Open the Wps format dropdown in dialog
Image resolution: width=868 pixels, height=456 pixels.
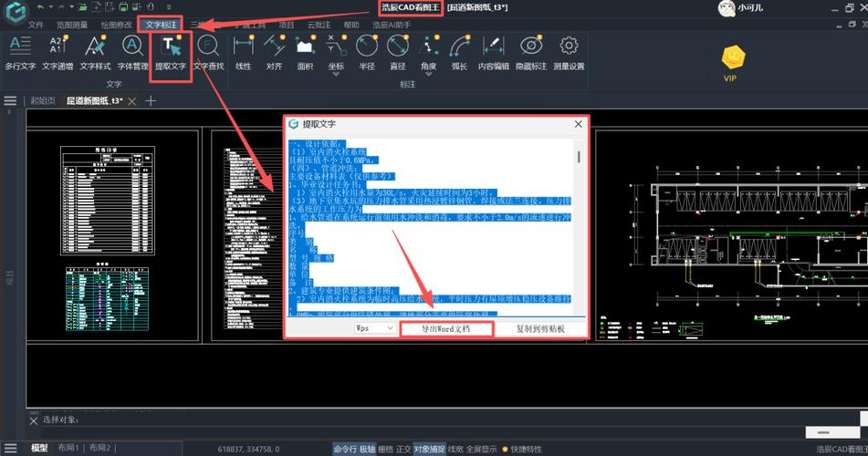point(375,328)
